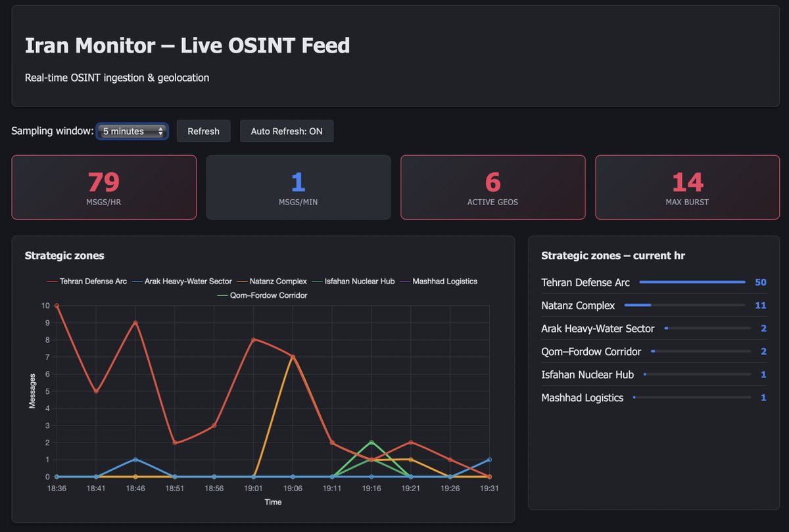The height and width of the screenshot is (532, 789).
Task: Click 'Strategic zones – current hr' heading
Action: coord(613,255)
